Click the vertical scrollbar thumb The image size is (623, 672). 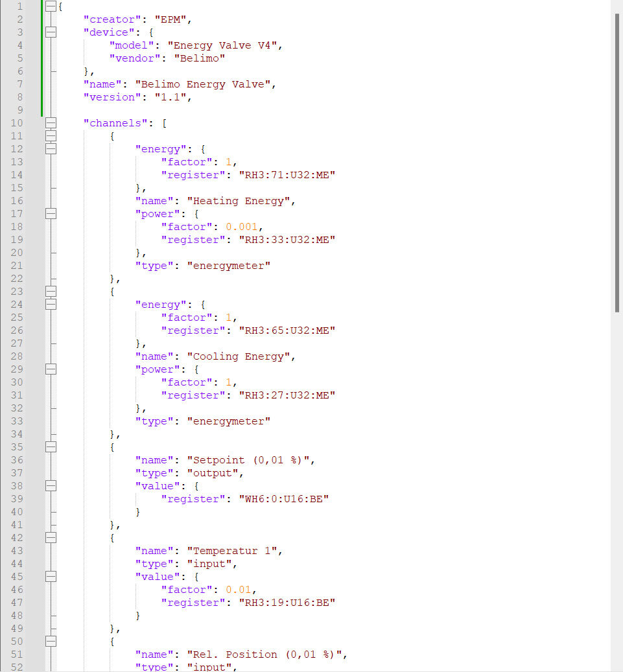point(617,163)
